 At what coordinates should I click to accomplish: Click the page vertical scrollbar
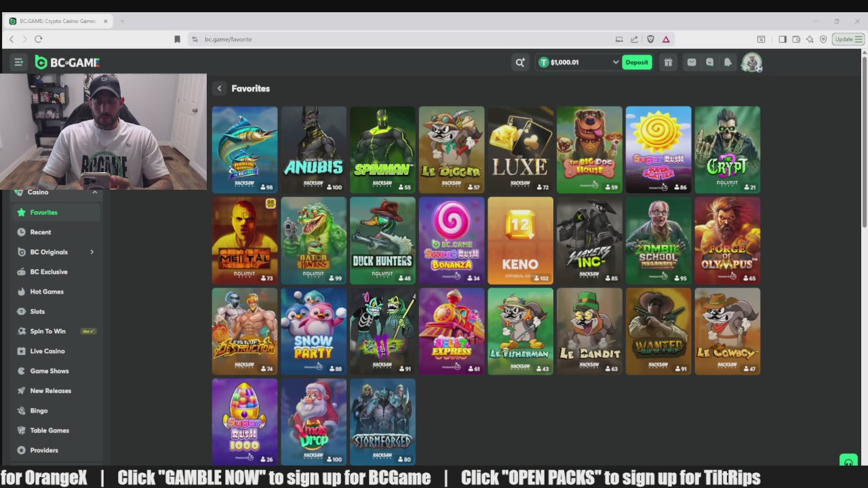tap(864, 142)
